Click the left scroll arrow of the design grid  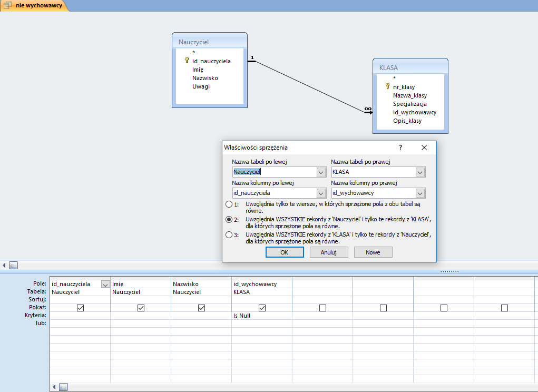tap(54, 387)
